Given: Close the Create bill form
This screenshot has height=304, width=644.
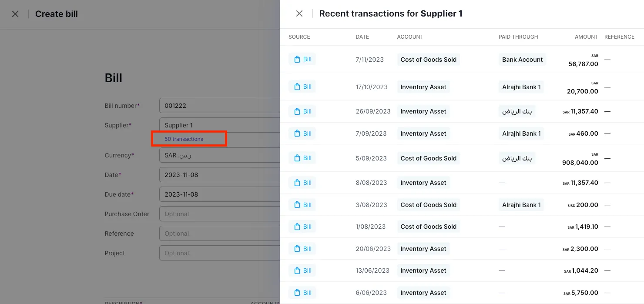Looking at the screenshot, I should coord(15,13).
